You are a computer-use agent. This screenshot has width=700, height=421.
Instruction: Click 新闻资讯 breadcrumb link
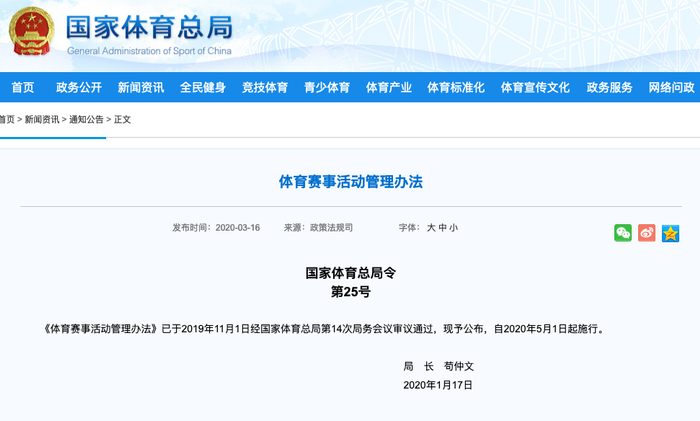tap(42, 119)
